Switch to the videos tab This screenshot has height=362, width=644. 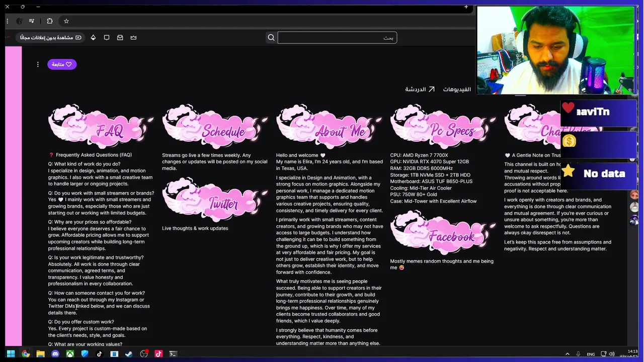point(457,89)
